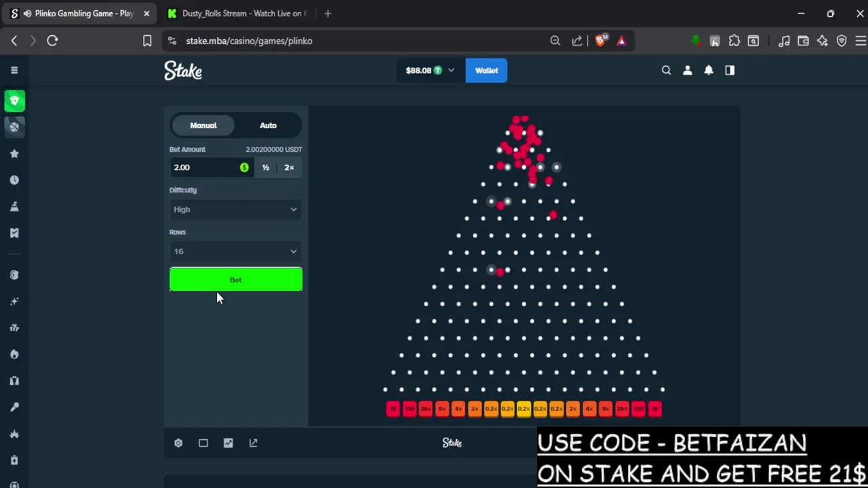Click the Bet Amount input field
This screenshot has height=488, width=868.
211,167
